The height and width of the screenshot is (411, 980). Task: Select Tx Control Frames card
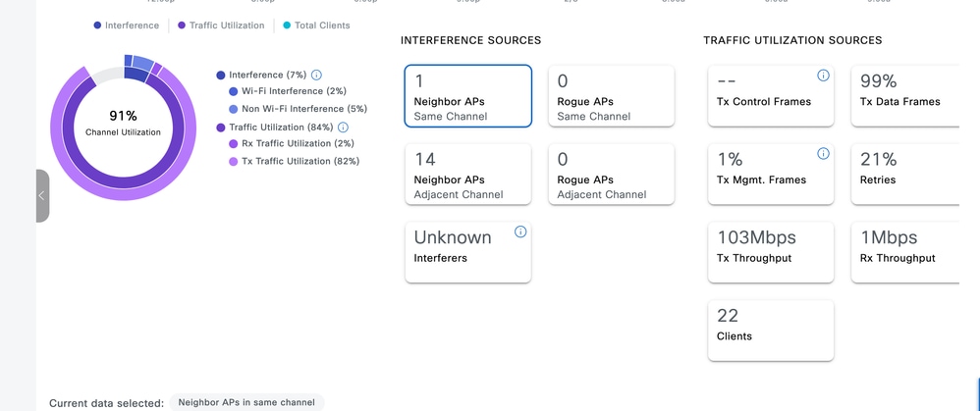771,96
